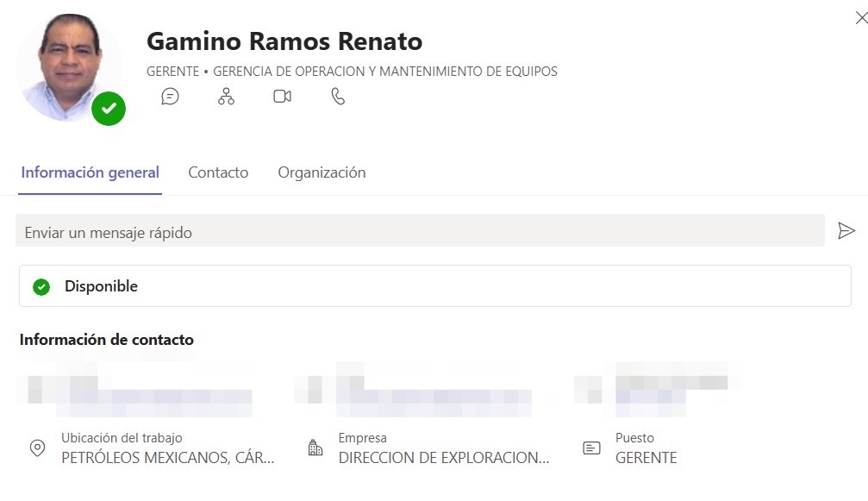868x501 pixels.
Task: Open the Contacto tab
Action: pos(218,172)
